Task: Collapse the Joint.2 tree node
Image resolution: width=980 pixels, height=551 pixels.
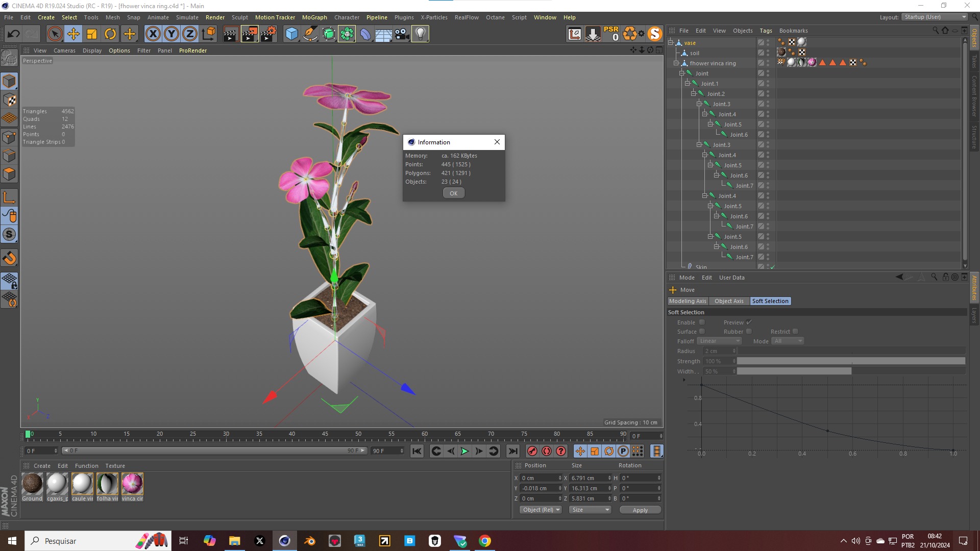Action: (x=693, y=94)
